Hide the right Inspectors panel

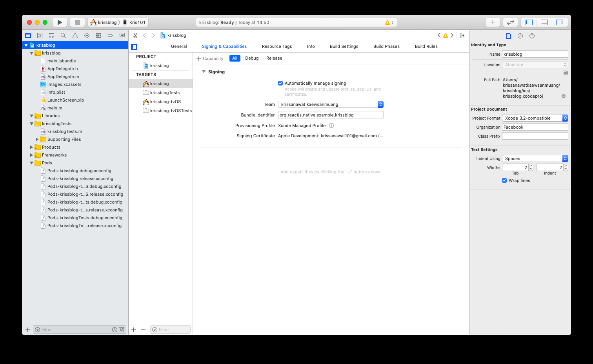[560, 22]
